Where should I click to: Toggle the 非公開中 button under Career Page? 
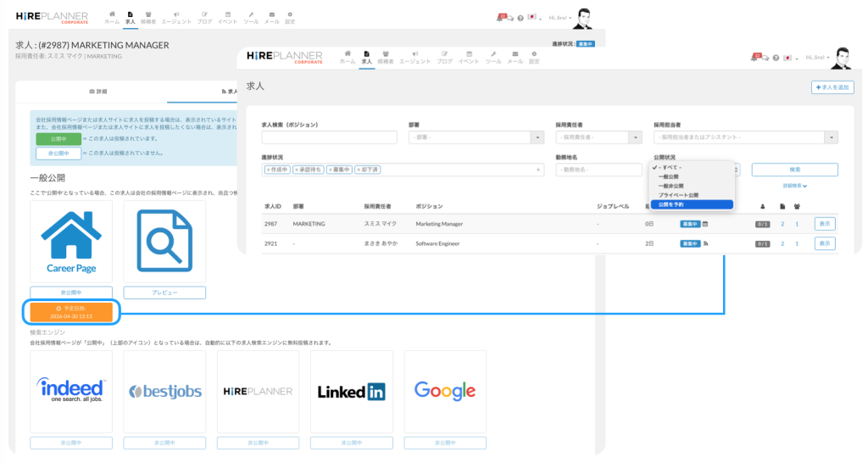(x=71, y=293)
